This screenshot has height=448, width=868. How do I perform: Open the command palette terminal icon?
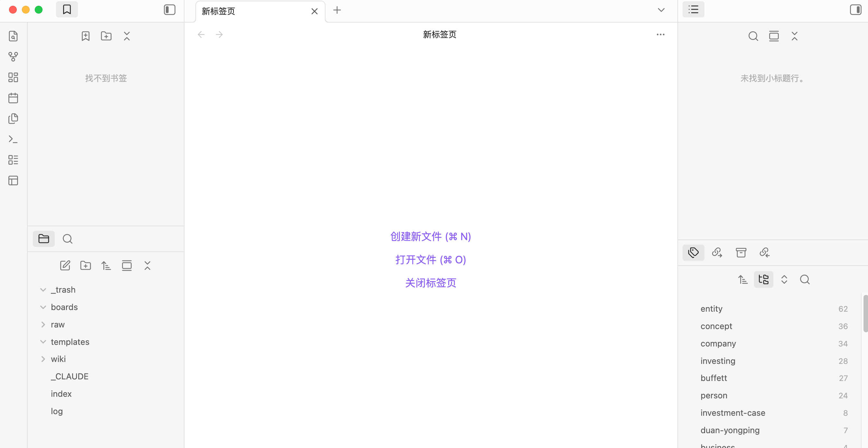point(13,139)
